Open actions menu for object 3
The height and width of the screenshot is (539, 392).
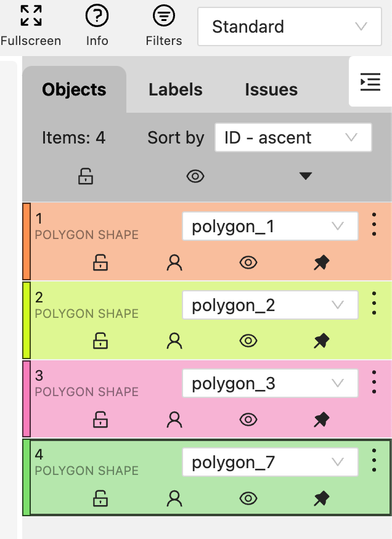[374, 383]
